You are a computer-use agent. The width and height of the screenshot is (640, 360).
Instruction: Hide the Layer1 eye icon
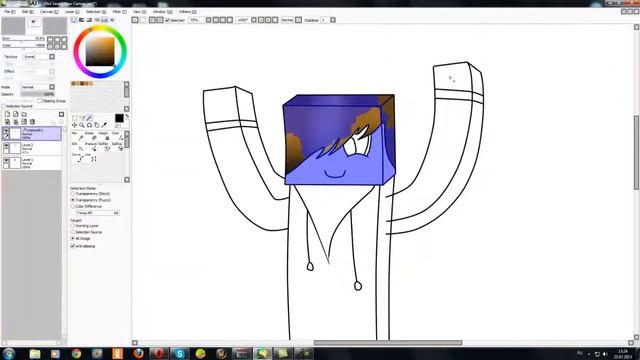(x=6, y=161)
